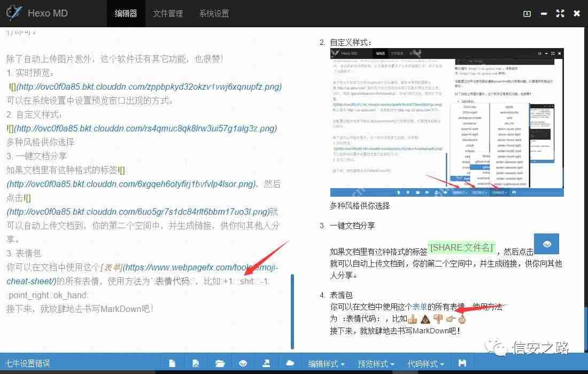Click the eye preview icon in bottom toolbar

(243, 363)
